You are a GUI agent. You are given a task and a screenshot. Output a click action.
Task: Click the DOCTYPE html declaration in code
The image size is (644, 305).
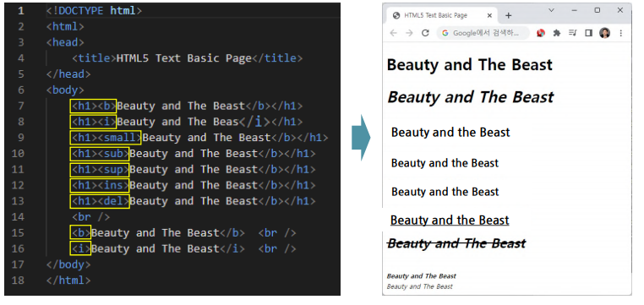[x=94, y=11]
